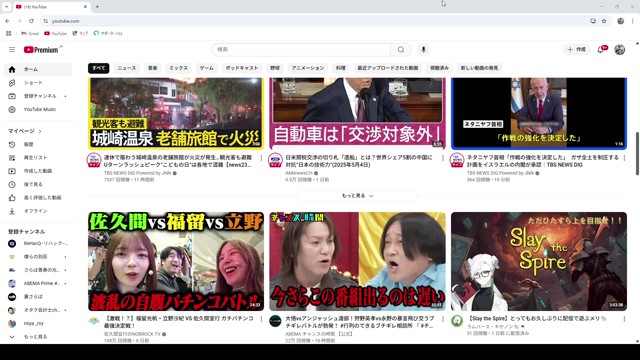Open options menu for 城崎温泉 video
640x360 pixels.
(x=261, y=158)
